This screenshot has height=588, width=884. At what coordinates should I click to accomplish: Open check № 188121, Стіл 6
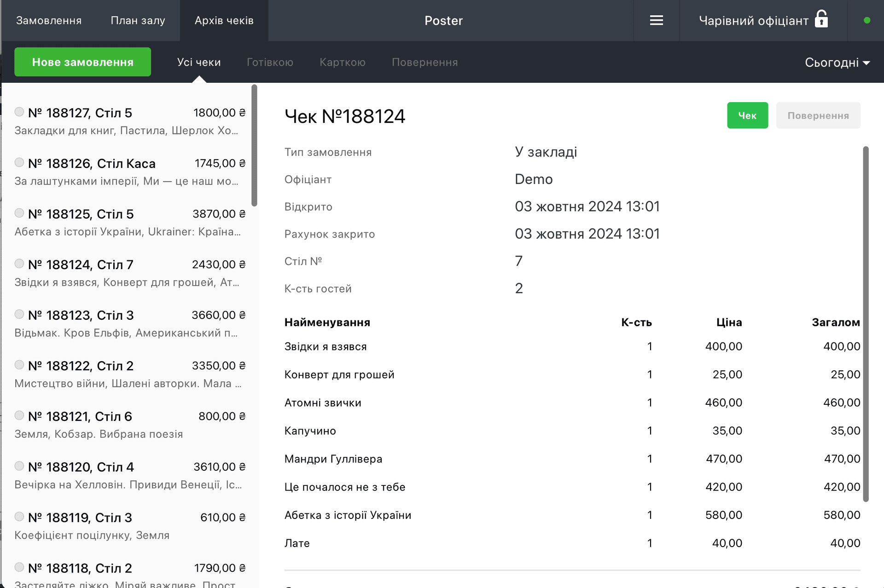click(x=130, y=425)
